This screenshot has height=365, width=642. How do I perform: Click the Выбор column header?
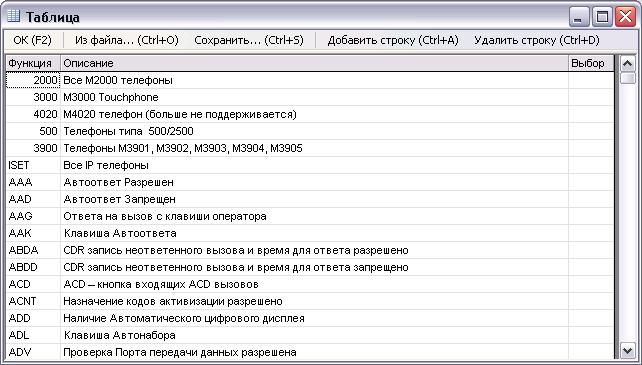click(591, 63)
